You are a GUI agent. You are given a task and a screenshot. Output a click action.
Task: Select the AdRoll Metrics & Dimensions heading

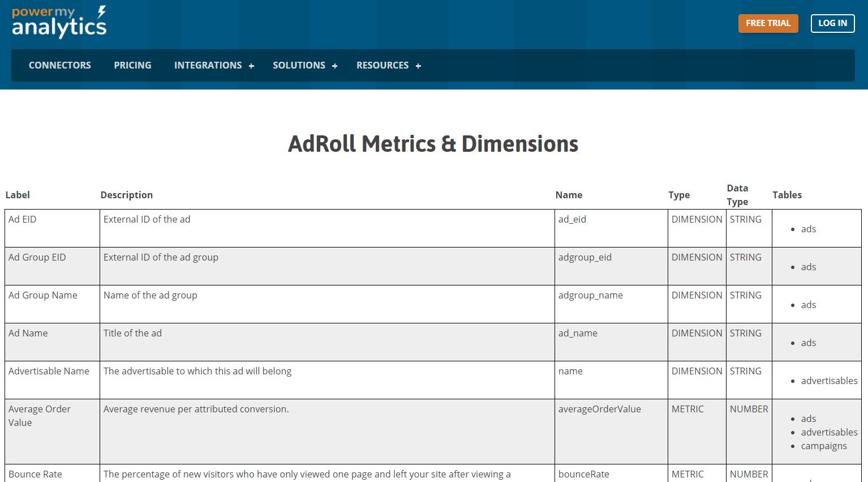(x=433, y=144)
